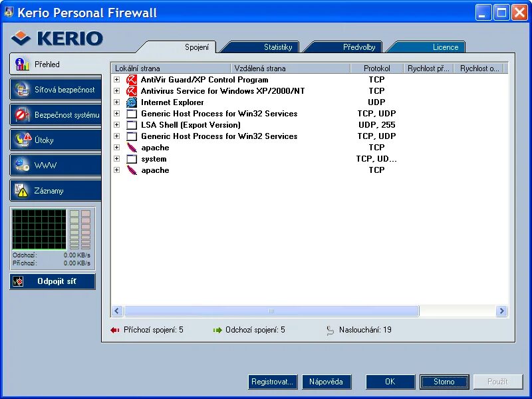The image size is (532, 399).
Task: Click the Naslouchání listening icon
Action: tap(330, 331)
